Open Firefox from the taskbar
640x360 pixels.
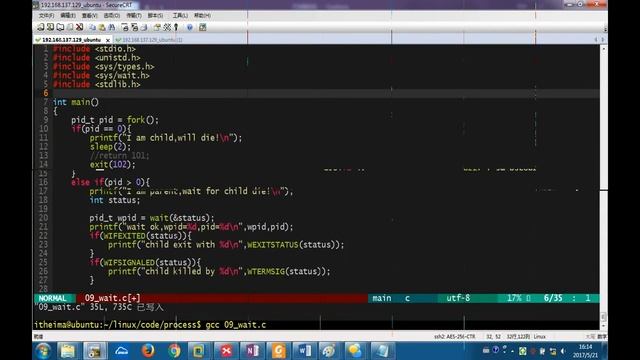[148, 351]
